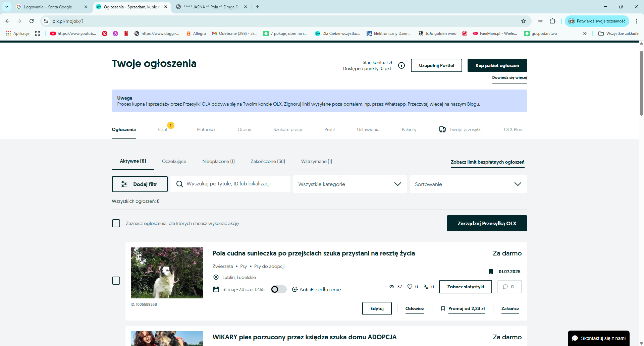Close the Logowanie Konta Google tab
This screenshot has width=644, height=346.
coord(86,7)
